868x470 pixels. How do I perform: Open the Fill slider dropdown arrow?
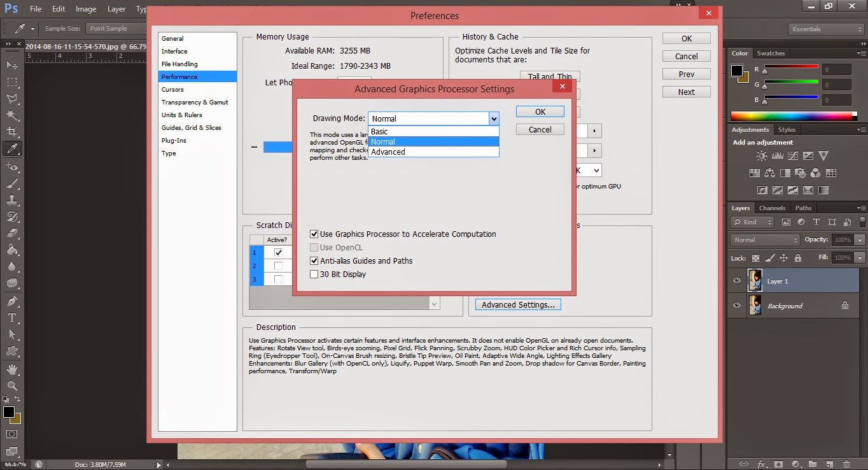860,258
